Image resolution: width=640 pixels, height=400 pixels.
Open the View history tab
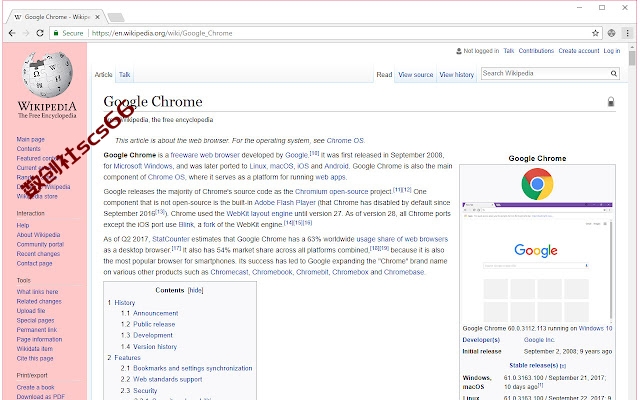coord(457,75)
